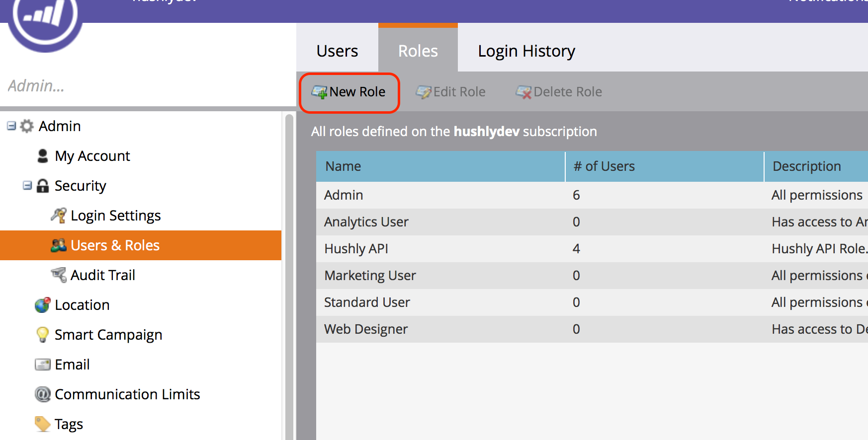Viewport: 868px width, 440px height.
Task: Sort by the Description column header
Action: [816, 166]
